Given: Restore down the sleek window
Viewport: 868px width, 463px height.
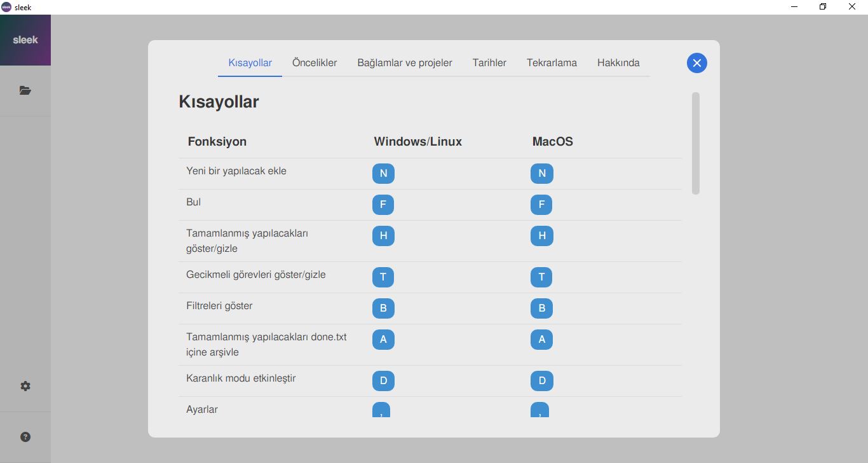Looking at the screenshot, I should coord(823,7).
